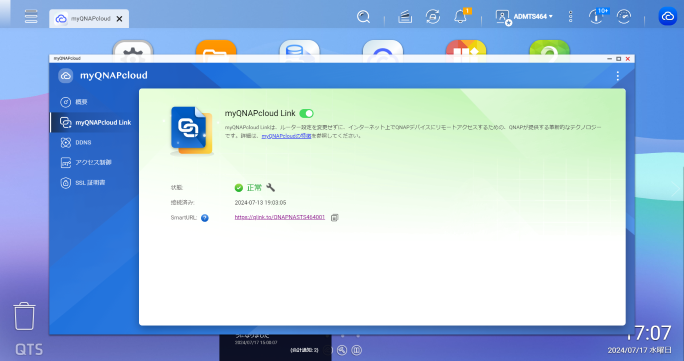Image resolution: width=684 pixels, height=361 pixels.
Task: Click the wrench diagnose icon next to 正常
Action: (270, 187)
